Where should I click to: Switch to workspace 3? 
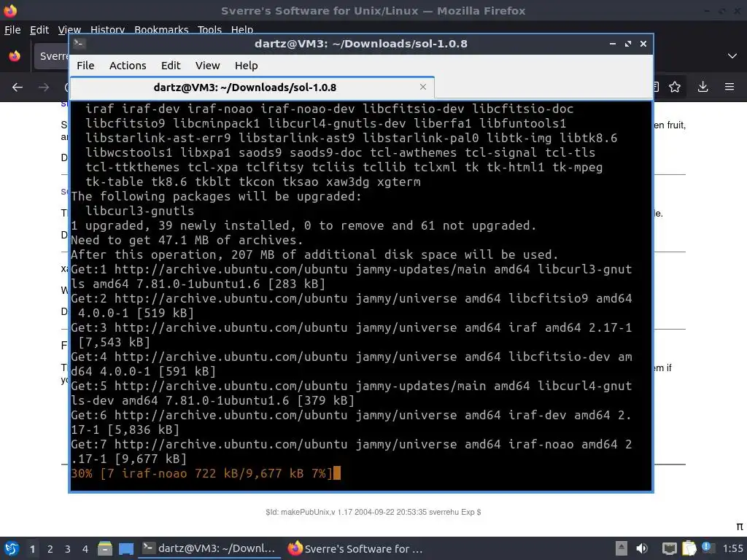click(68, 549)
